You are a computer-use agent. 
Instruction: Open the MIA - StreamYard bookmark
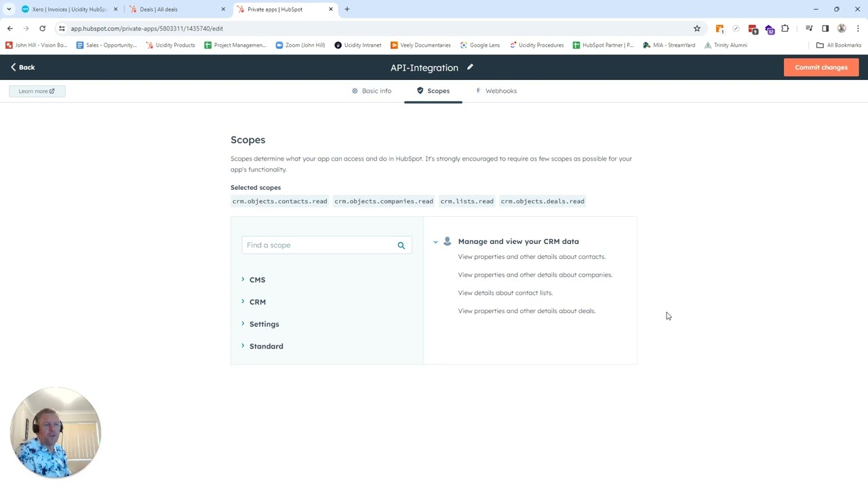pyautogui.click(x=669, y=45)
